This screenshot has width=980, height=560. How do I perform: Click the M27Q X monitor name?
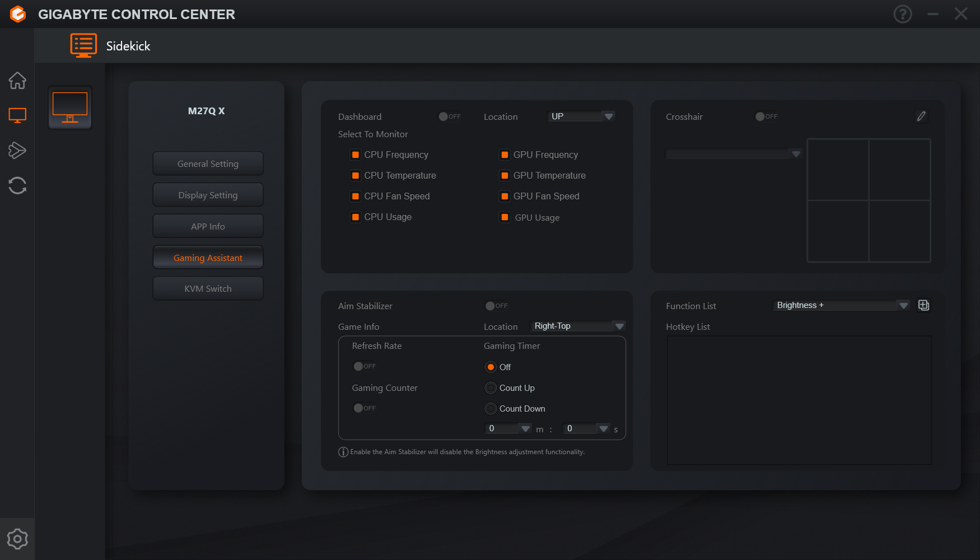[x=206, y=111]
